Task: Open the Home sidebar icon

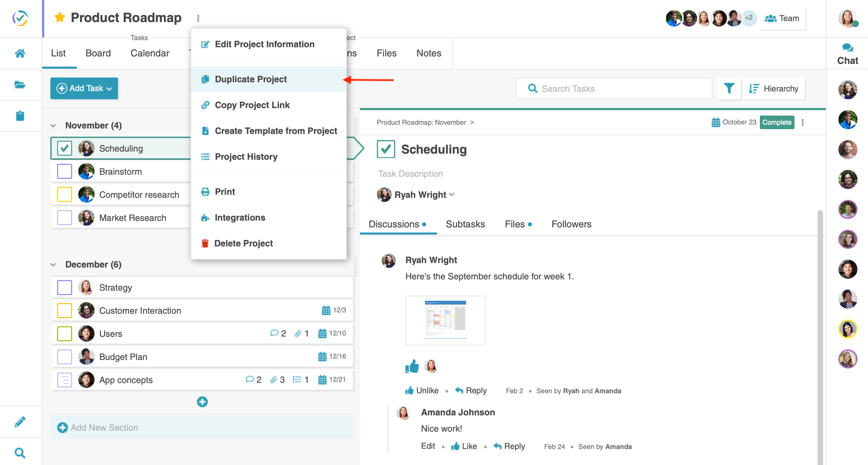Action: [20, 53]
